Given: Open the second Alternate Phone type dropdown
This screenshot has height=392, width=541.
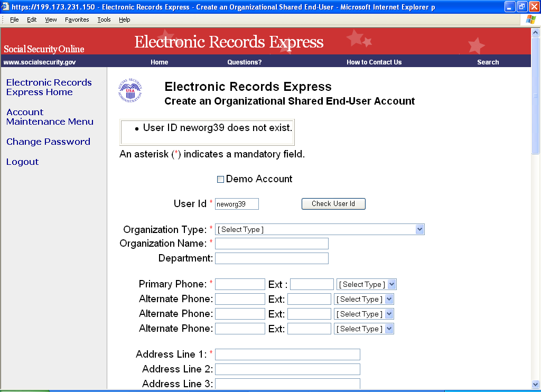Looking at the screenshot, I should [363, 314].
